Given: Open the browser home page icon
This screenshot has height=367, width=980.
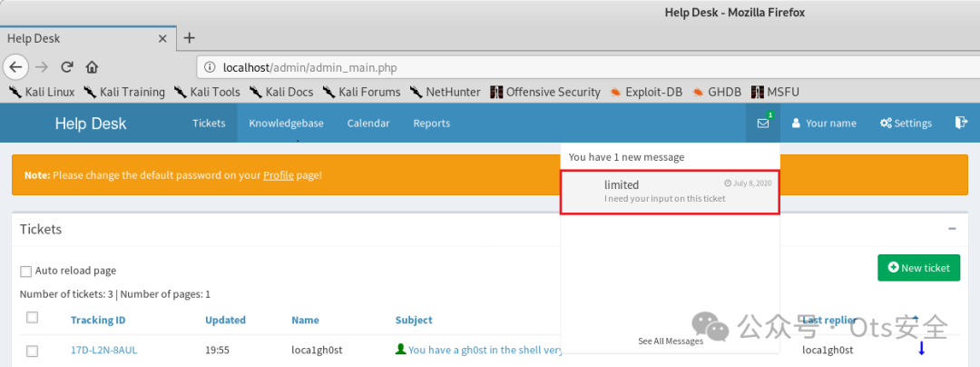Looking at the screenshot, I should point(92,66).
